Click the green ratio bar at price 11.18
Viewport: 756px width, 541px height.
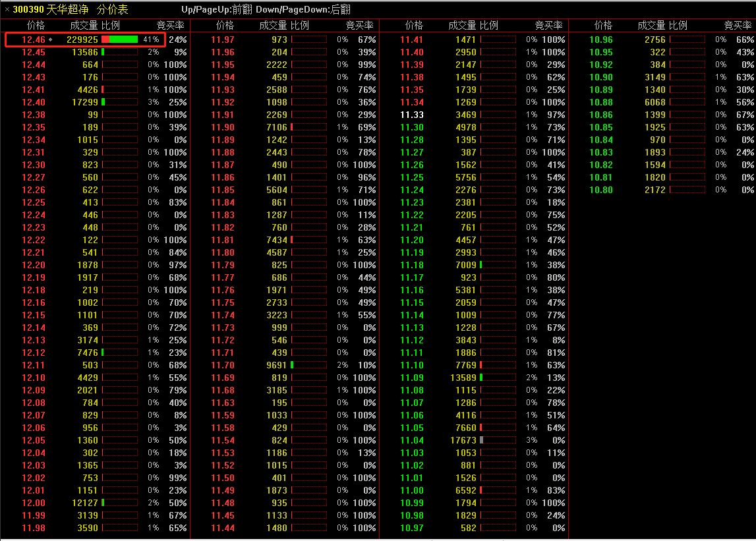482,265
